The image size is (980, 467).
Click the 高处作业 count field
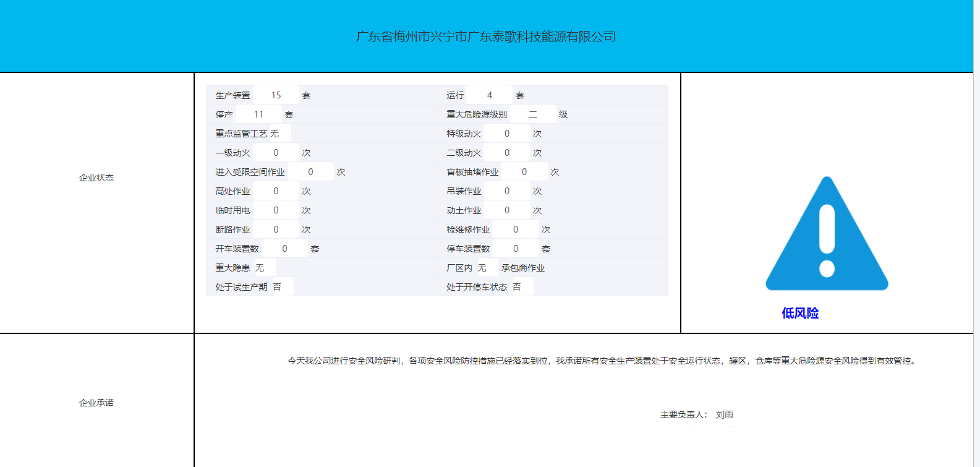(276, 191)
